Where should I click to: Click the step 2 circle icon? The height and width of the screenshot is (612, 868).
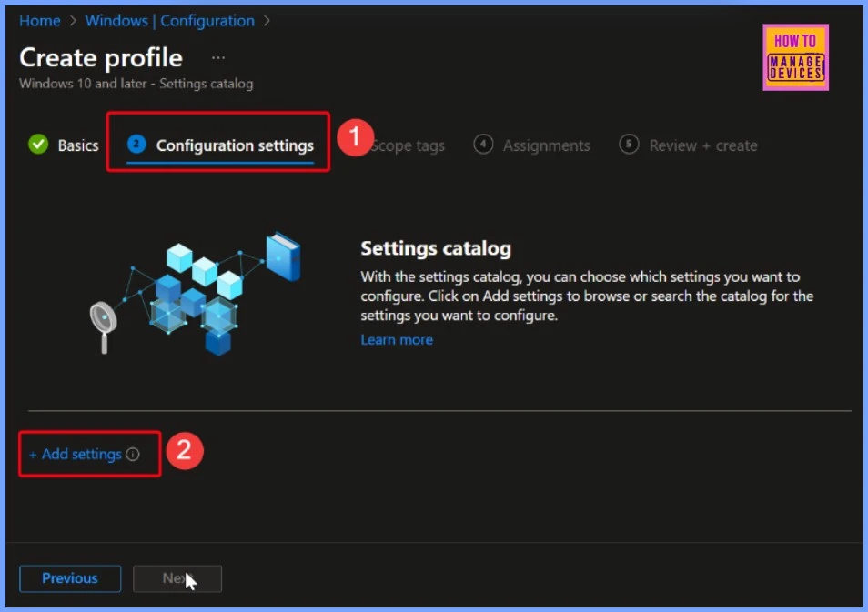(136, 144)
